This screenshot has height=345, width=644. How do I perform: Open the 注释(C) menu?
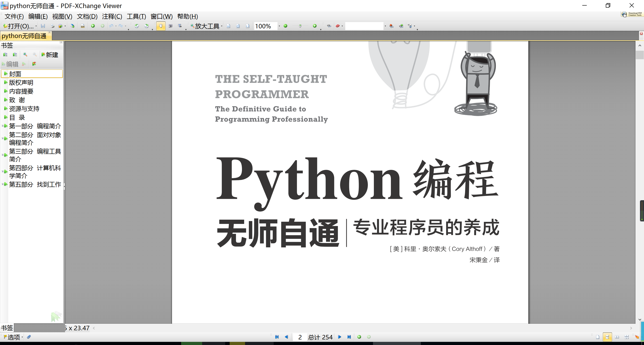tap(112, 17)
